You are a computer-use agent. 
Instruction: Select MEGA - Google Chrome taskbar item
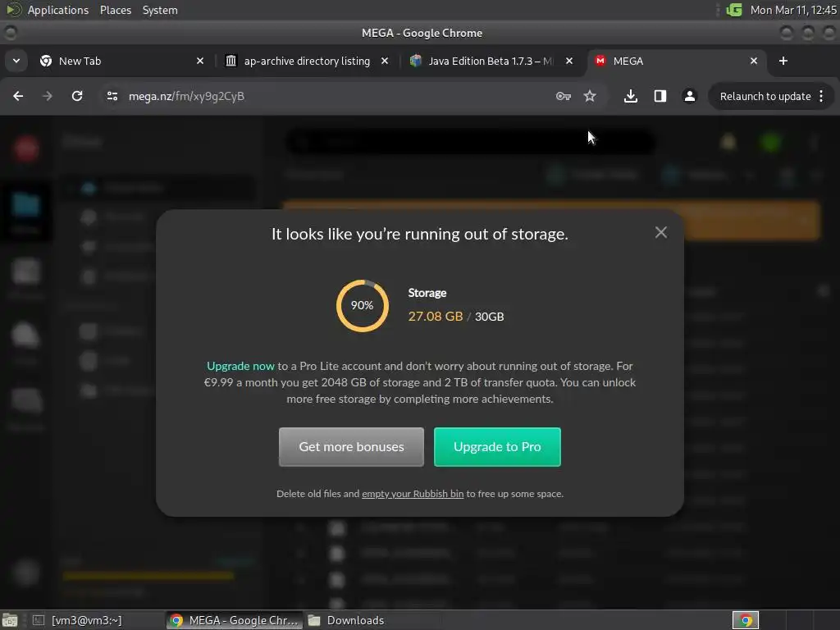234,620
